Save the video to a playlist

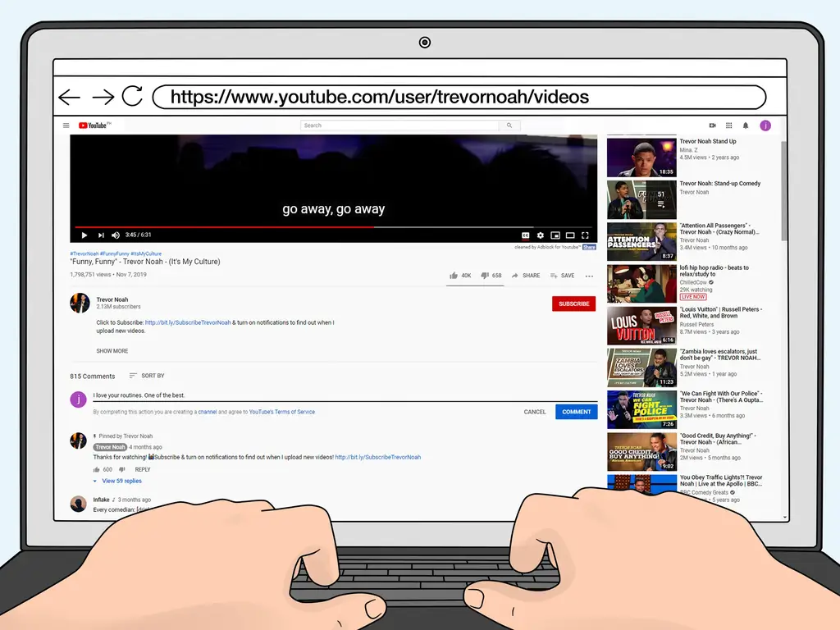point(562,276)
